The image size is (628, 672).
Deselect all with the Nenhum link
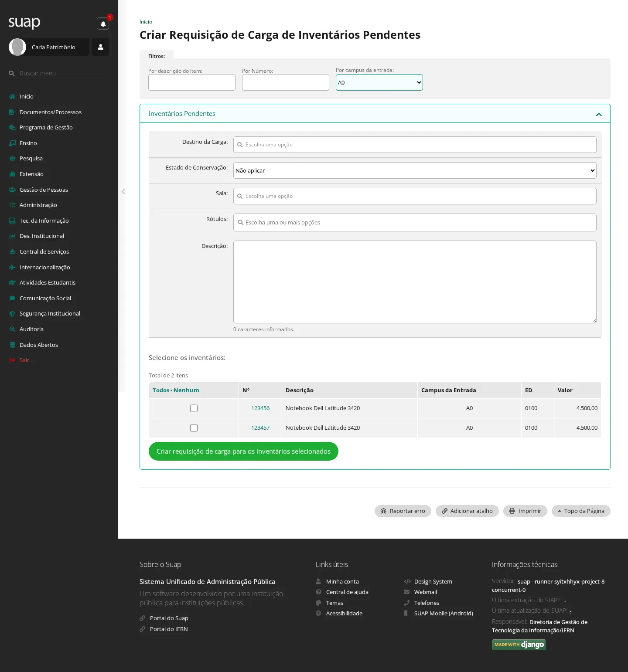tap(186, 390)
